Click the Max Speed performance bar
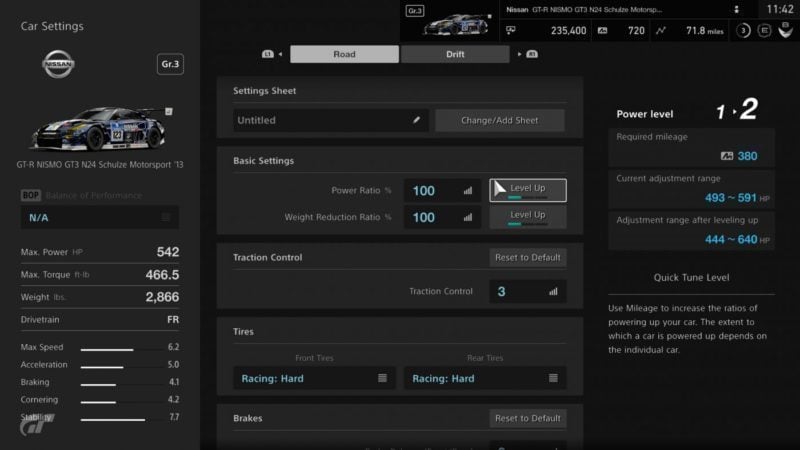Screen dimensions: 800x450 point(121,349)
